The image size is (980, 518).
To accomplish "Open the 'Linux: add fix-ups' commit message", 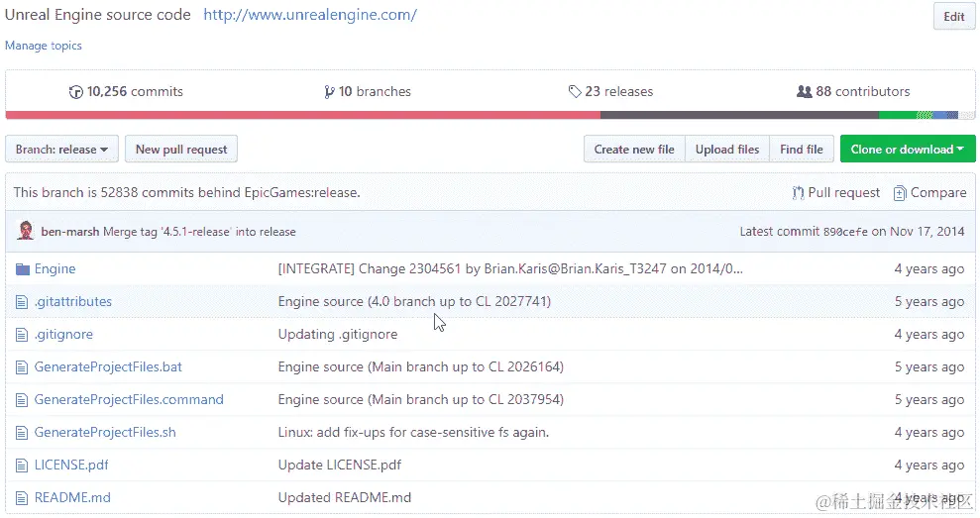I will tap(414, 433).
